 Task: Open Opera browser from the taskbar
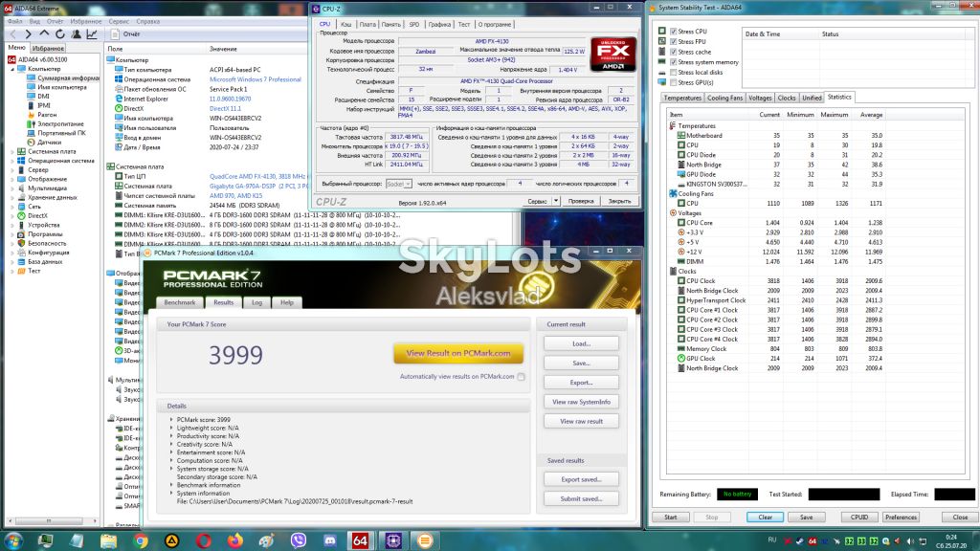pyautogui.click(x=204, y=541)
